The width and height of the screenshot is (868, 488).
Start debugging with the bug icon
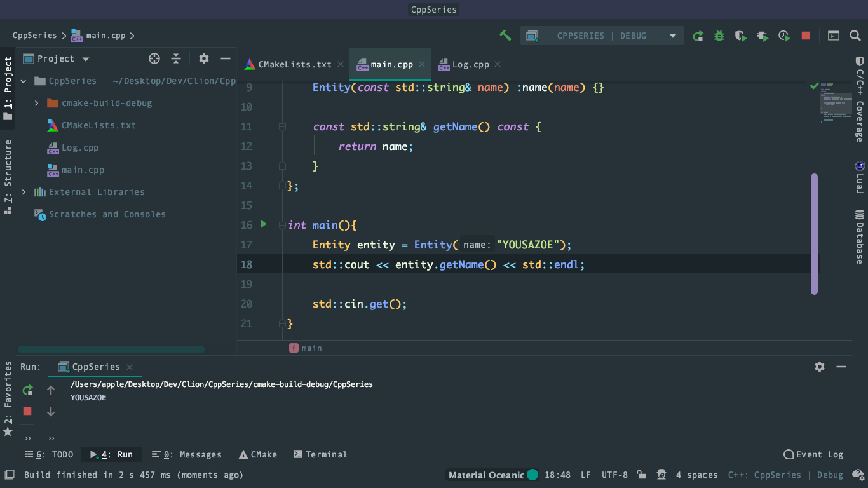point(719,36)
